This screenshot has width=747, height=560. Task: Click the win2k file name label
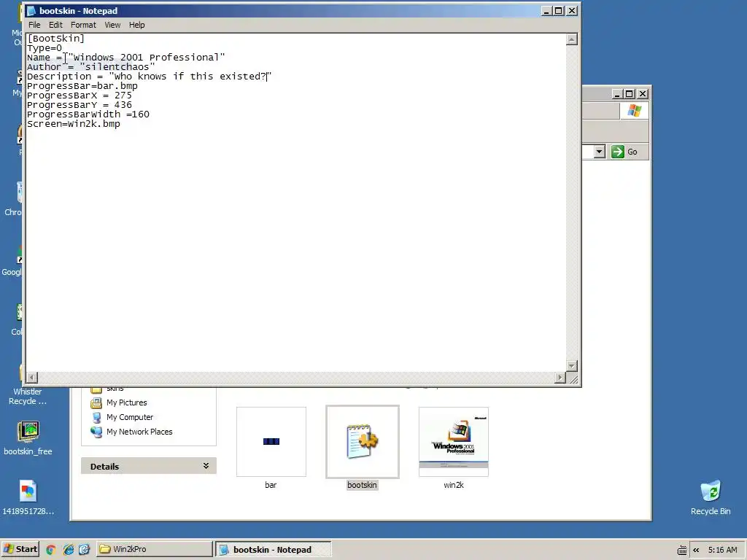[454, 485]
